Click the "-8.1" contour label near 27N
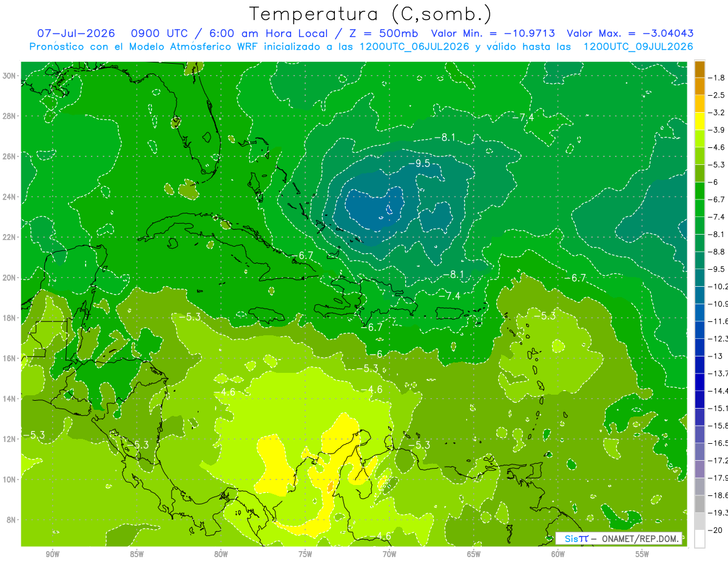This screenshot has width=728, height=562. click(x=445, y=138)
